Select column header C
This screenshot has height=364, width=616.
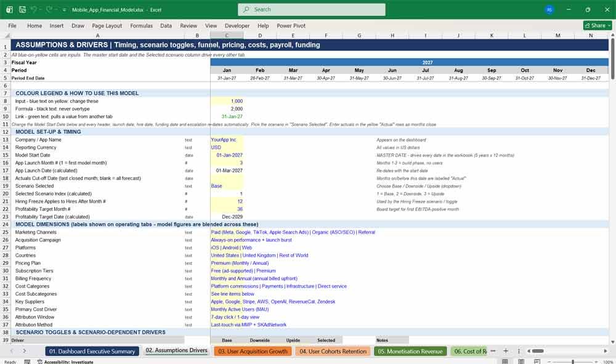click(x=227, y=36)
